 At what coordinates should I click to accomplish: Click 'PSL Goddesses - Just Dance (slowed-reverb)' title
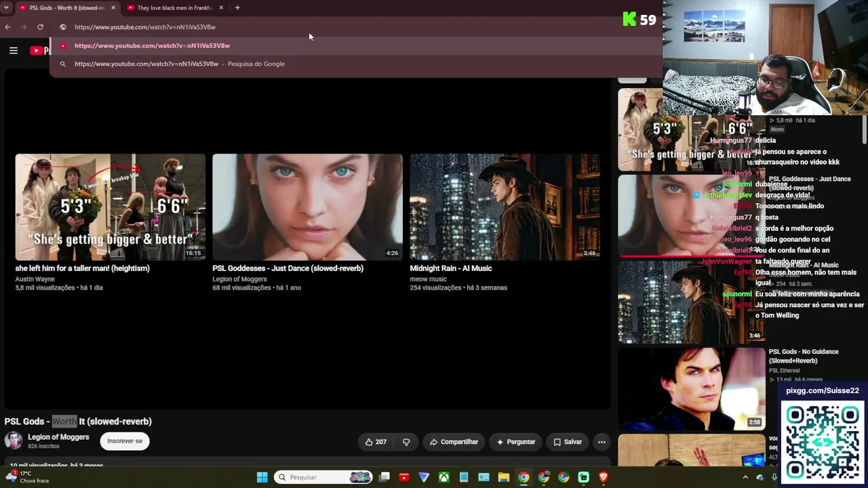[x=288, y=268]
